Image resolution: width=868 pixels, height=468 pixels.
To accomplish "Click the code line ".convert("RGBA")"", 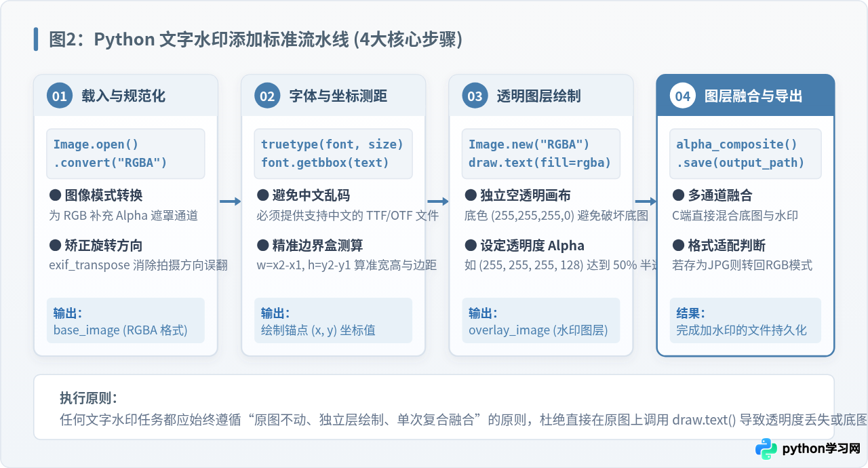I will [x=110, y=163].
